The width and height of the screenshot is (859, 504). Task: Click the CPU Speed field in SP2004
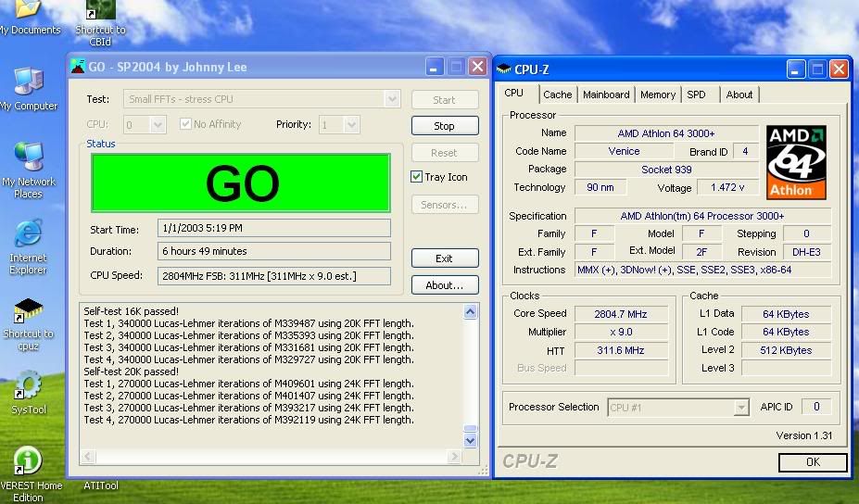(274, 276)
